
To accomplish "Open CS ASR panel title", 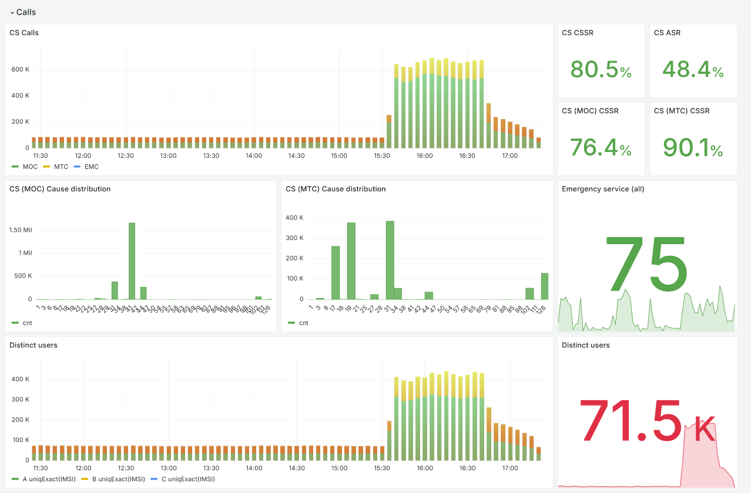I will (667, 33).
